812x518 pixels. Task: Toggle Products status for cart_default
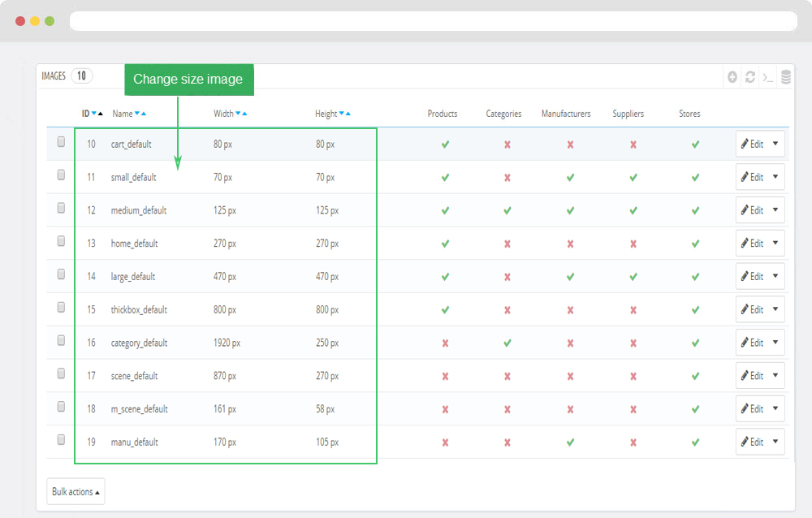(445, 145)
